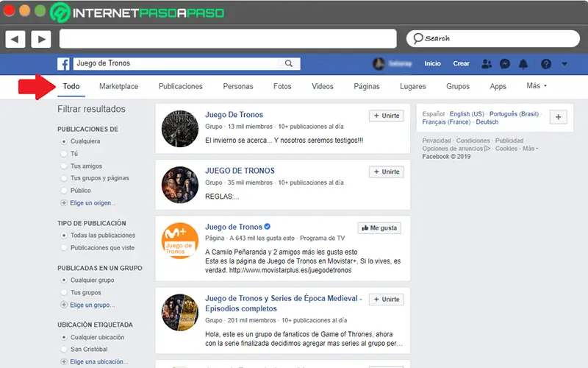Click Crear in the Facebook header
The width and height of the screenshot is (588, 368).
[x=461, y=63]
